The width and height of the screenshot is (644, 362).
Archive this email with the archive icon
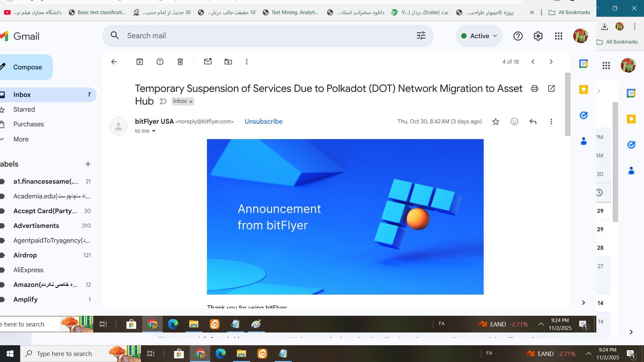pyautogui.click(x=140, y=62)
